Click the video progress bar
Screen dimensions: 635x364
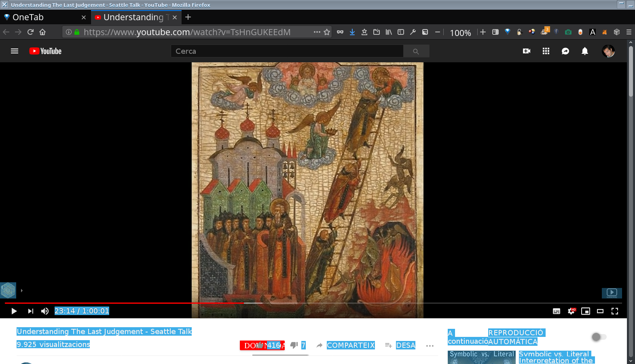click(x=313, y=303)
